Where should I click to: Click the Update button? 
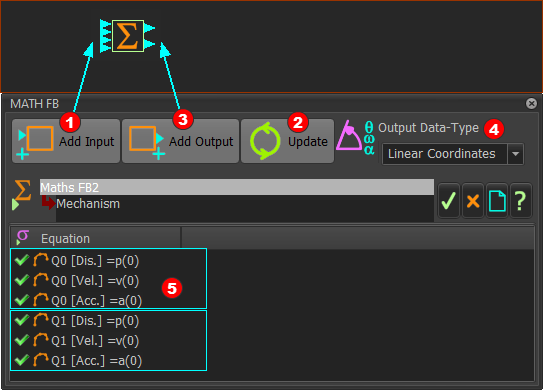[287, 141]
